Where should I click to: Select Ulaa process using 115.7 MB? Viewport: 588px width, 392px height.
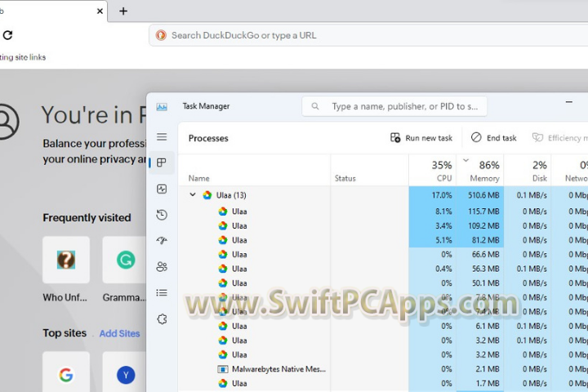(383, 212)
